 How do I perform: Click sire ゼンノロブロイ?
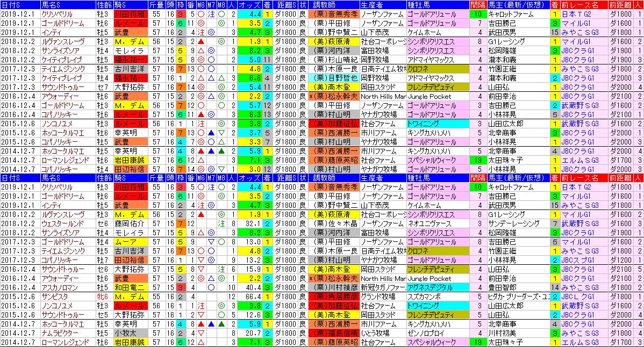point(427,333)
